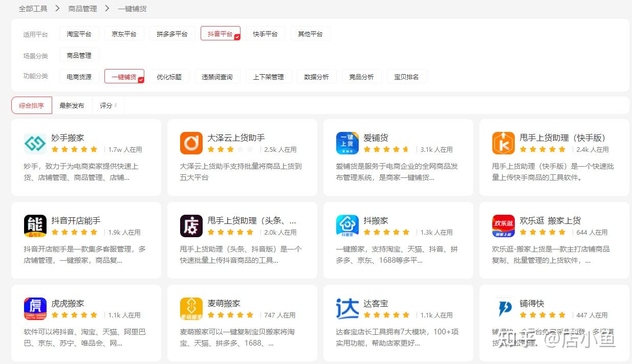Go to 商品管理 breadcrumb

coord(82,9)
